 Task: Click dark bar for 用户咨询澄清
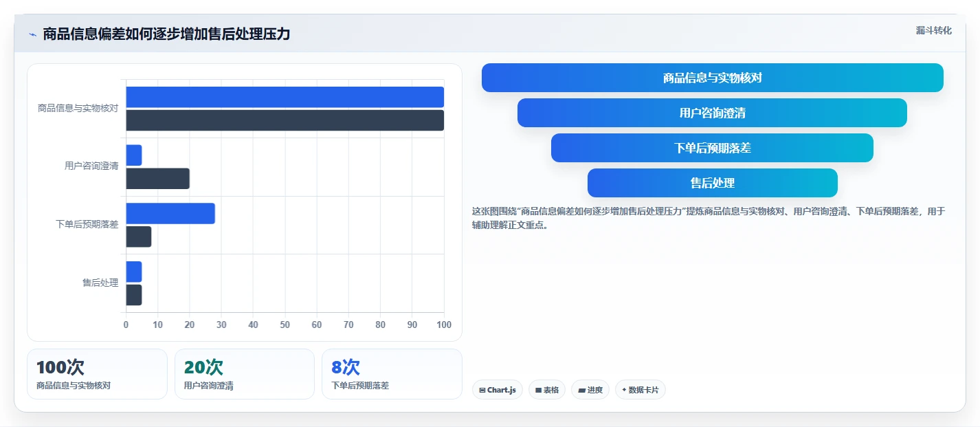[157, 179]
